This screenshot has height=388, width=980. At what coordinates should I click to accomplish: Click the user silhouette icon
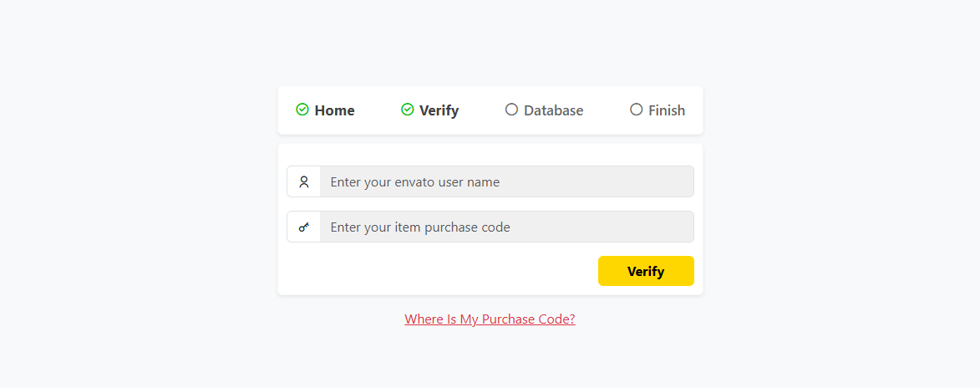[304, 181]
